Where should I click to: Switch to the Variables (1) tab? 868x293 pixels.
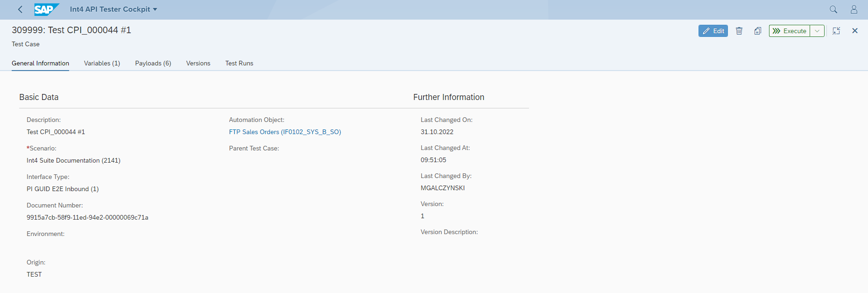coord(102,63)
